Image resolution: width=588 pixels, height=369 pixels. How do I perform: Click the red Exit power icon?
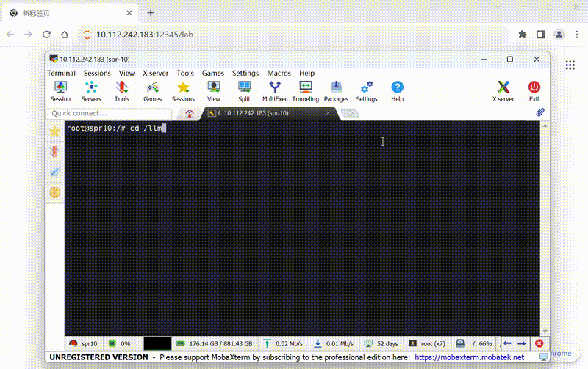click(x=534, y=91)
